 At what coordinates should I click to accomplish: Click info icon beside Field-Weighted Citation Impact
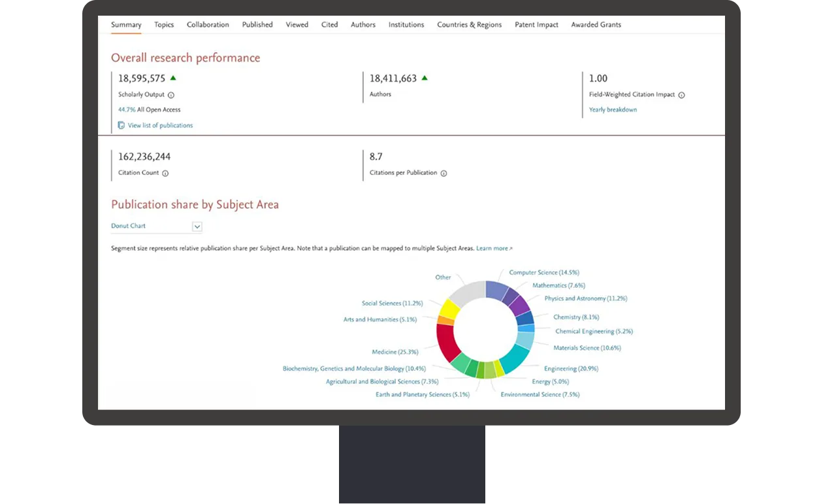[681, 95]
